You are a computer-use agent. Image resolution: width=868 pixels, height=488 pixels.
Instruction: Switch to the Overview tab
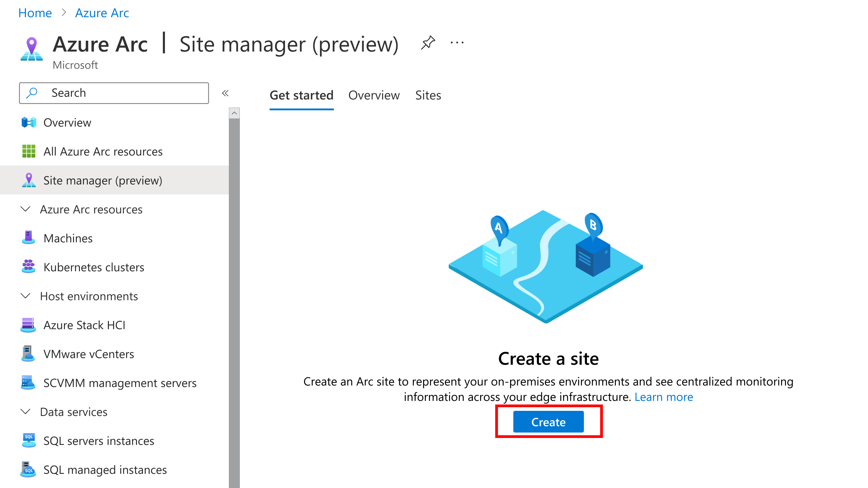point(373,95)
